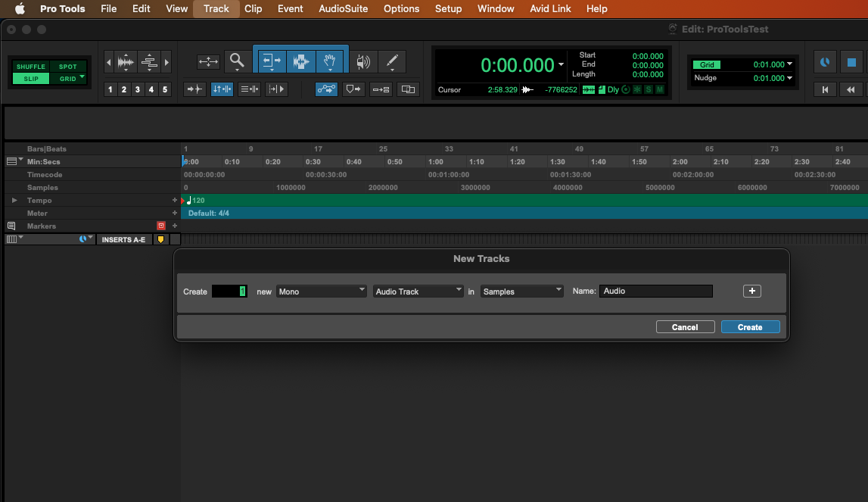This screenshot has width=868, height=502.
Task: Click the blue Online pie icon in transport
Action: coord(825,62)
